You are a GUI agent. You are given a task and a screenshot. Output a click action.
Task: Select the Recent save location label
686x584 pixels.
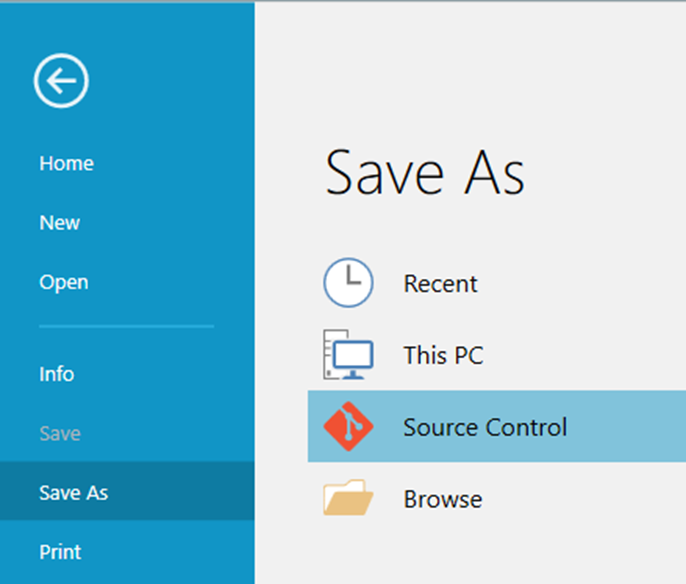tap(441, 284)
